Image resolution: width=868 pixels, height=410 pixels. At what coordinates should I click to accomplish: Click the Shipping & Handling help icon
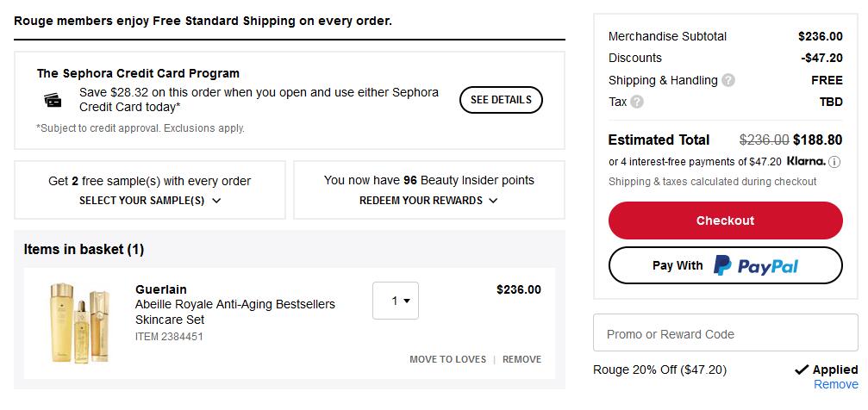pyautogui.click(x=728, y=80)
